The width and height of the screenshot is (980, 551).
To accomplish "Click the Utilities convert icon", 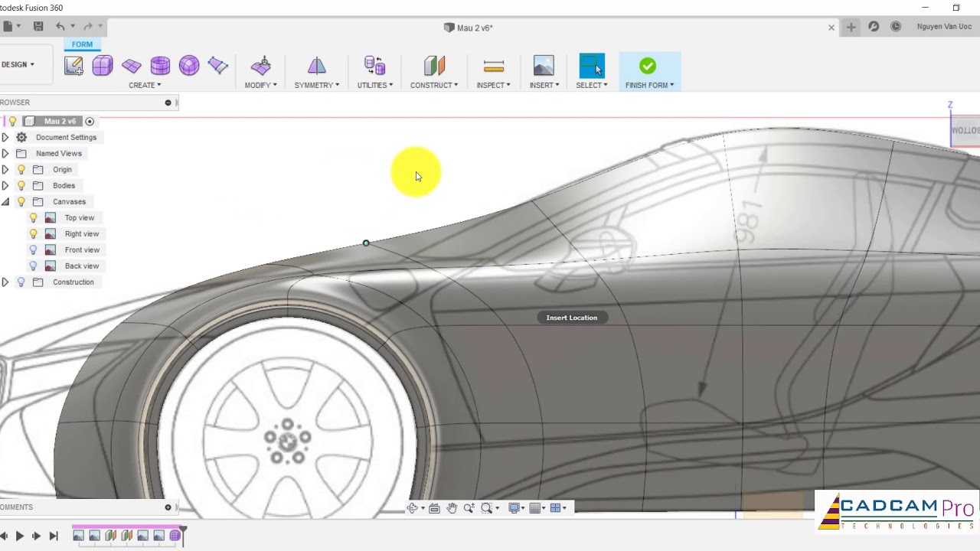I will click(374, 65).
